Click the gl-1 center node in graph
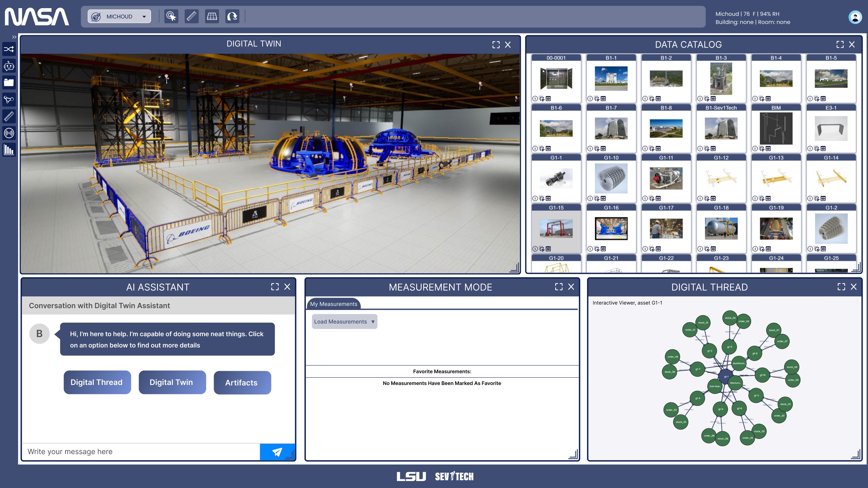868x488 pixels. coord(726,377)
